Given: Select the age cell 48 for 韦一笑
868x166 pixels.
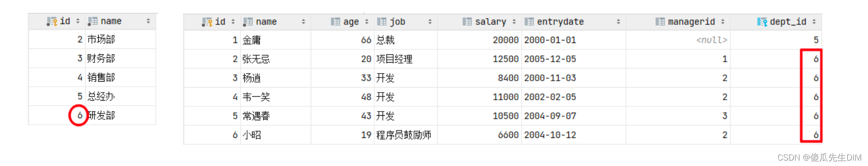Looking at the screenshot, I should 342,97.
